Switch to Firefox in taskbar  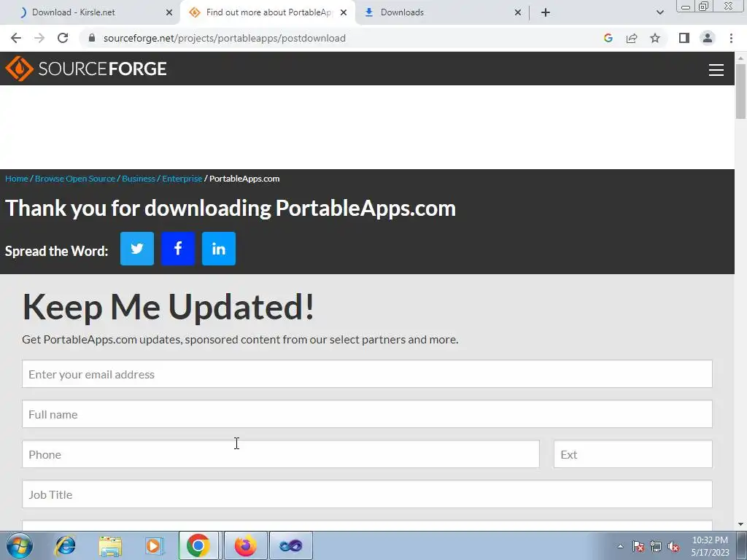(x=245, y=545)
